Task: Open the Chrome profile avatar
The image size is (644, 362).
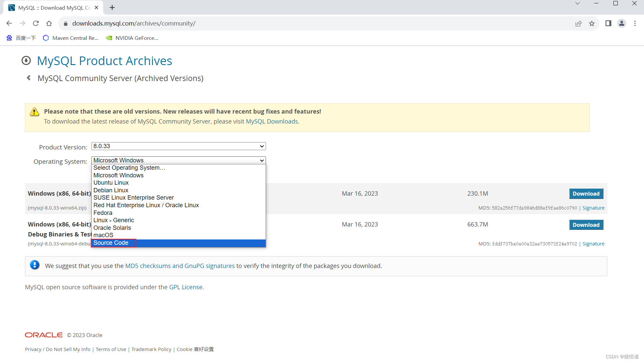Action: coord(622,23)
